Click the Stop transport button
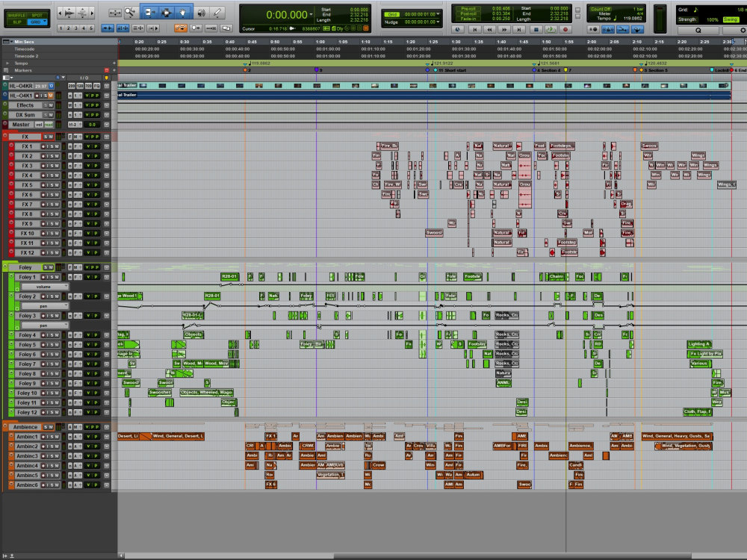 (x=536, y=30)
